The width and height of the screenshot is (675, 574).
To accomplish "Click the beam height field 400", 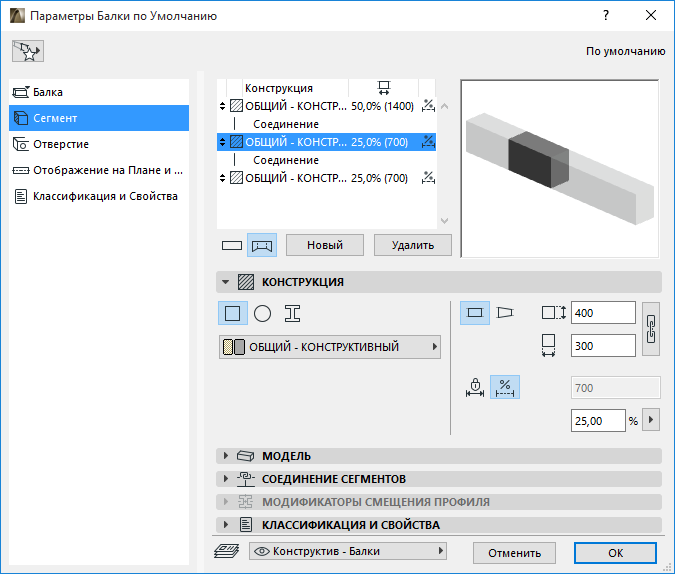I will coord(603,313).
